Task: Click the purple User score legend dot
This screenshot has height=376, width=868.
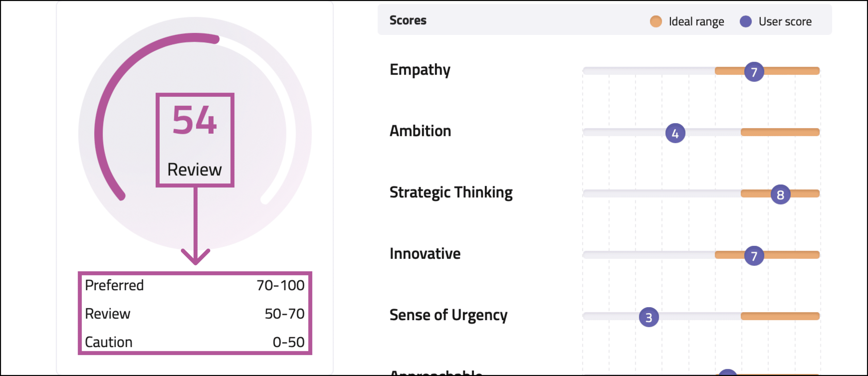Action: [x=746, y=21]
